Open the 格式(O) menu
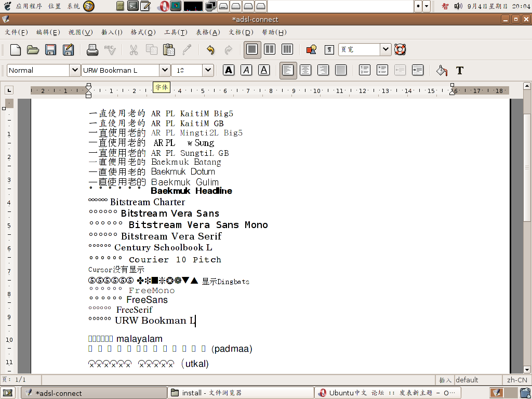Viewport: 532px width, 399px height. pyautogui.click(x=143, y=32)
